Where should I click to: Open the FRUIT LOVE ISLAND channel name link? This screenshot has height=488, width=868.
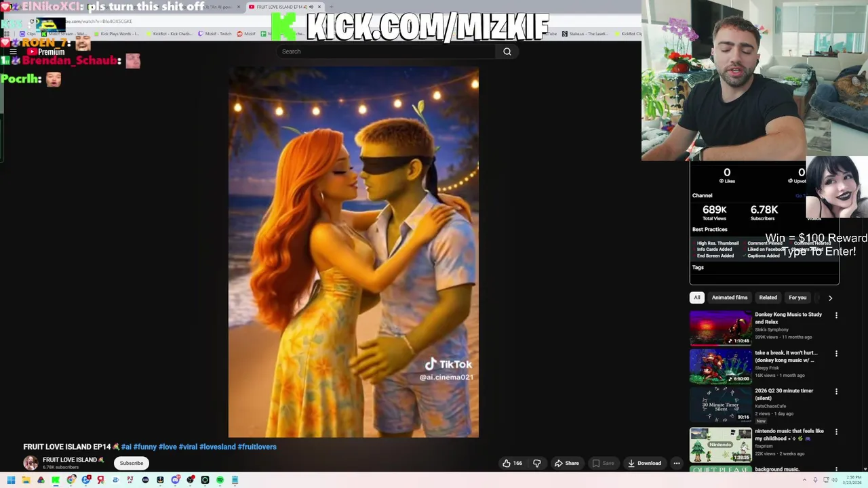coord(73,460)
